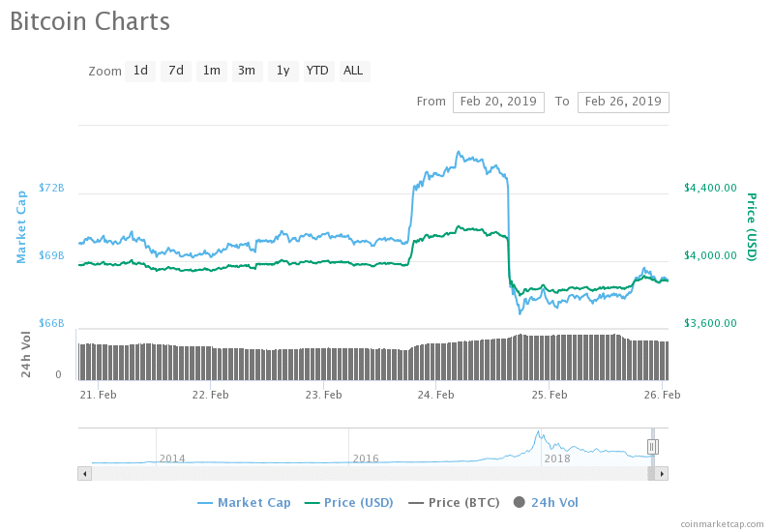Click the 25. Feb axis label
This screenshot has height=532, width=774.
point(549,395)
